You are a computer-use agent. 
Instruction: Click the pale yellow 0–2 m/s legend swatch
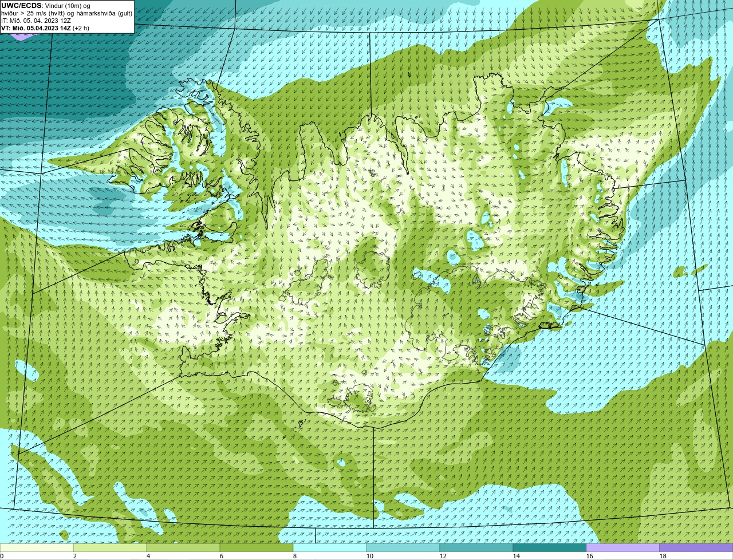37,547
